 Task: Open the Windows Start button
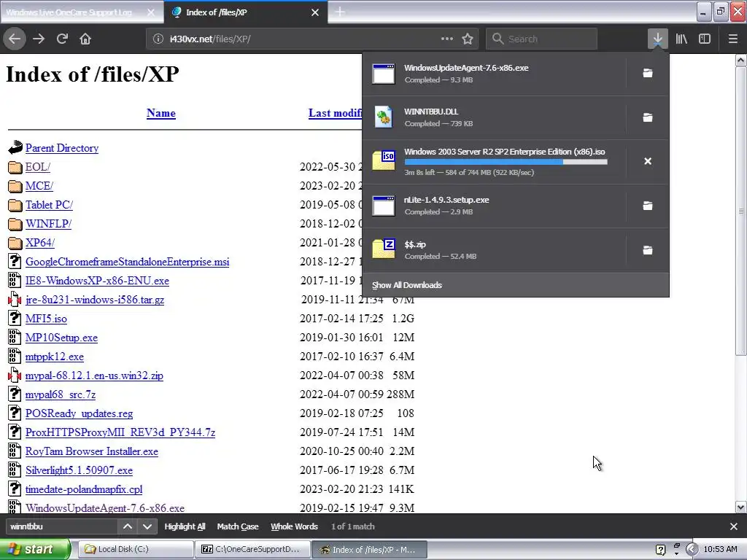click(x=34, y=549)
